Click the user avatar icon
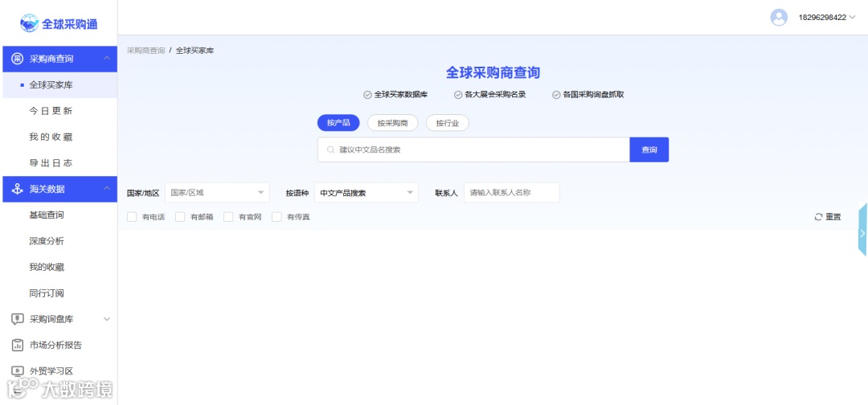 [779, 17]
